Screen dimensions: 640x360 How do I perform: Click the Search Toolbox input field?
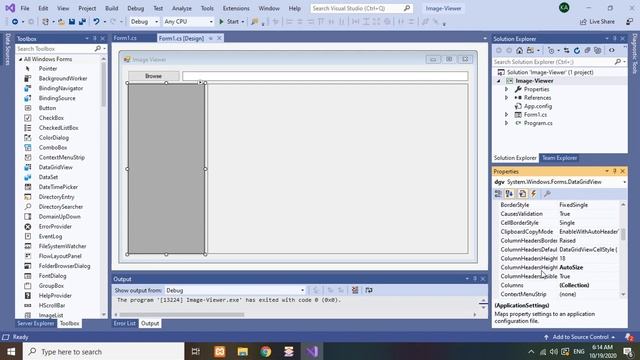click(x=54, y=49)
